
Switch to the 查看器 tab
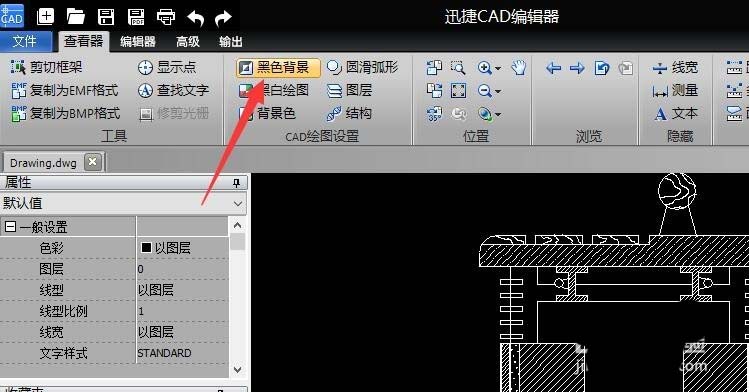(84, 42)
